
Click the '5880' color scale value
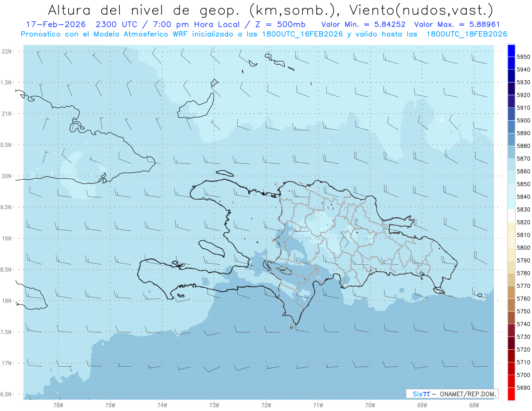pos(524,145)
